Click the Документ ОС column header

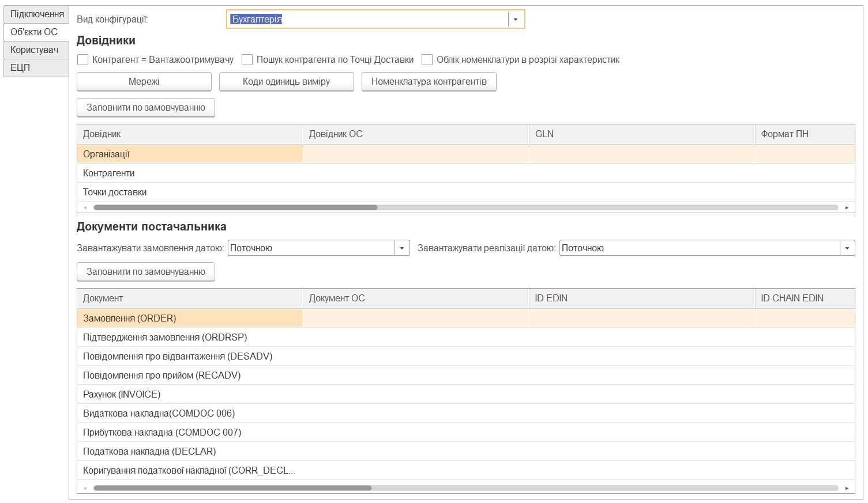coord(416,298)
